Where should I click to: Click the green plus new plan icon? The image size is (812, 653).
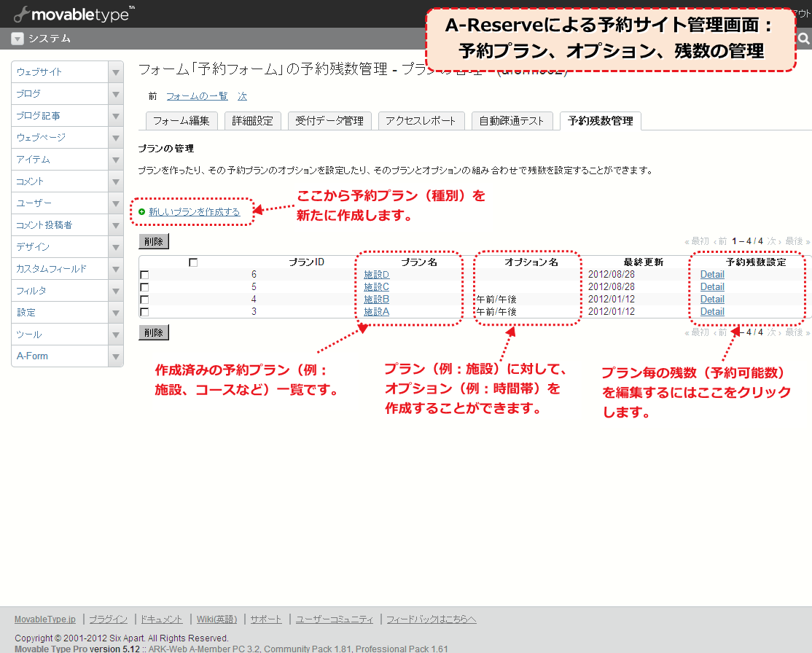point(142,212)
